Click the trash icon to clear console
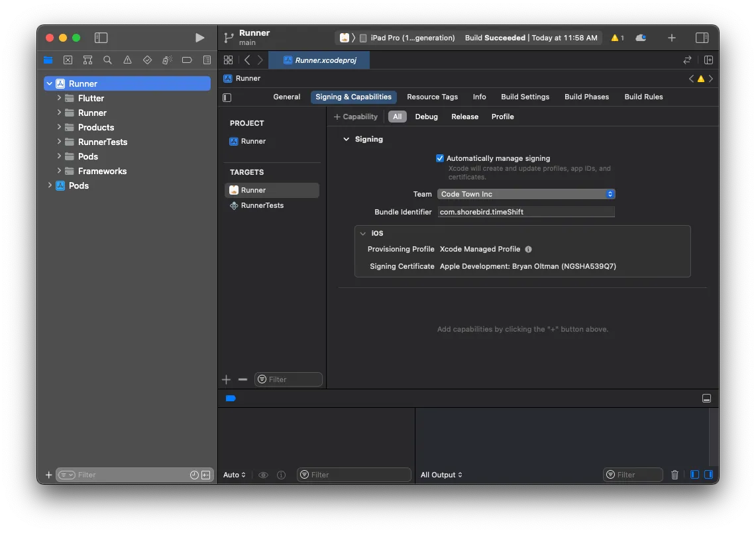The image size is (756, 533). 675,475
